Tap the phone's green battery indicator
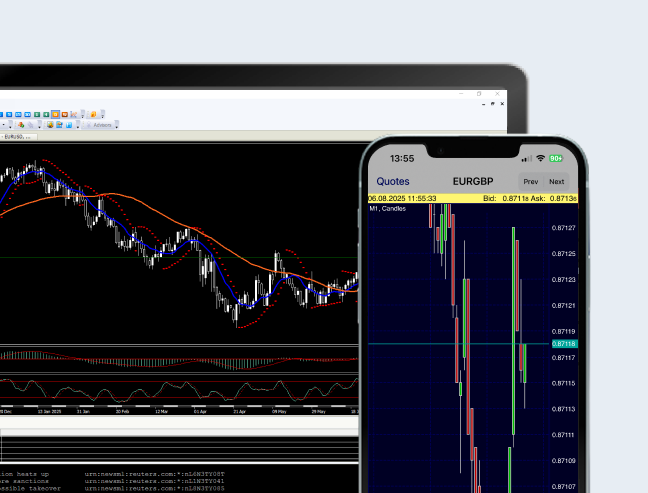The width and height of the screenshot is (648, 493). 555,158
